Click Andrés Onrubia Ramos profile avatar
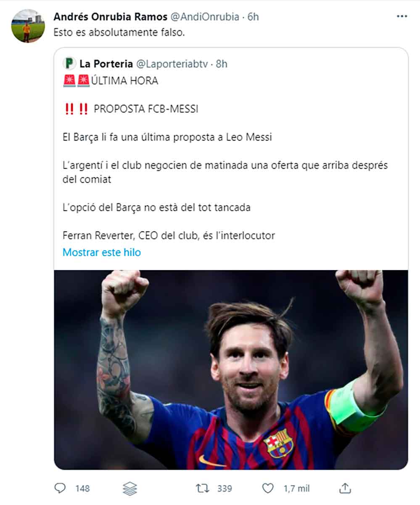The width and height of the screenshot is (420, 505). click(x=28, y=26)
